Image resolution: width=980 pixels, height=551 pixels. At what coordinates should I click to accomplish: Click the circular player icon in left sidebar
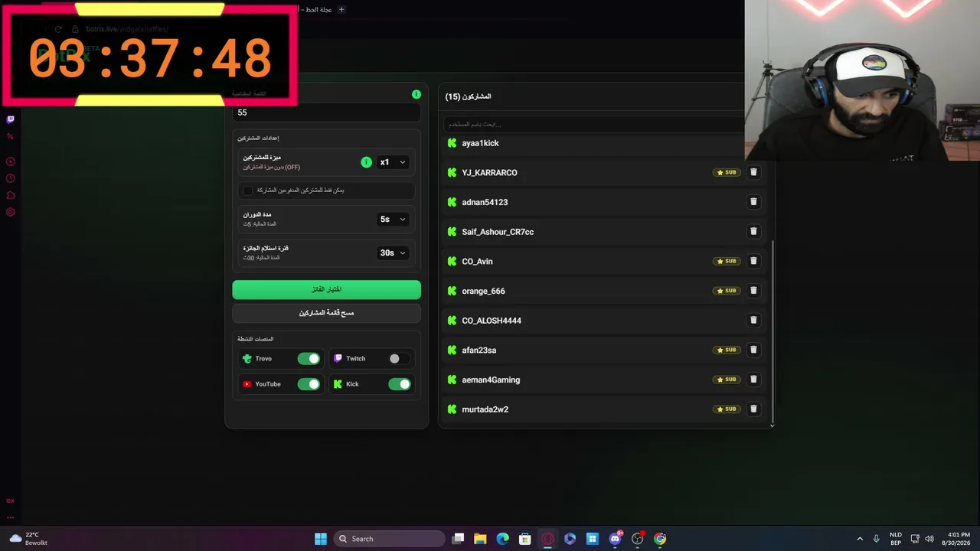point(11,161)
